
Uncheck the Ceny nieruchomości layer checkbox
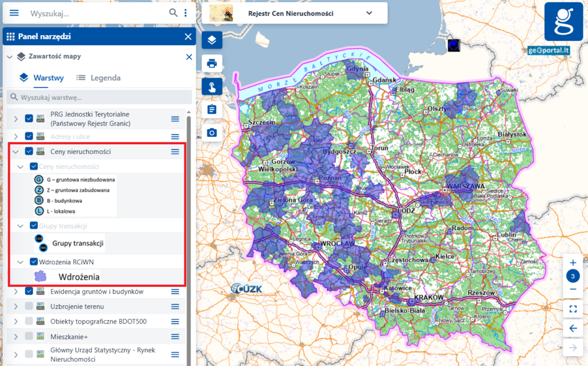pyautogui.click(x=29, y=152)
